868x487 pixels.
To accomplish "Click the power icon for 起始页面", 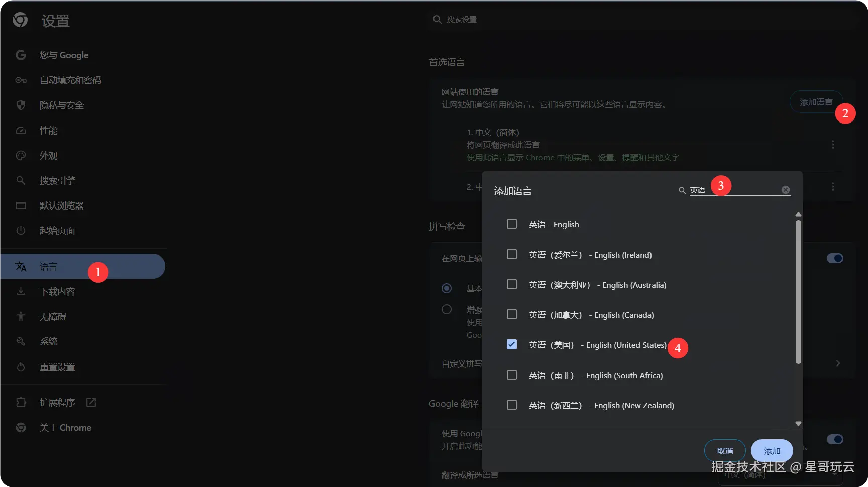I will (x=21, y=231).
